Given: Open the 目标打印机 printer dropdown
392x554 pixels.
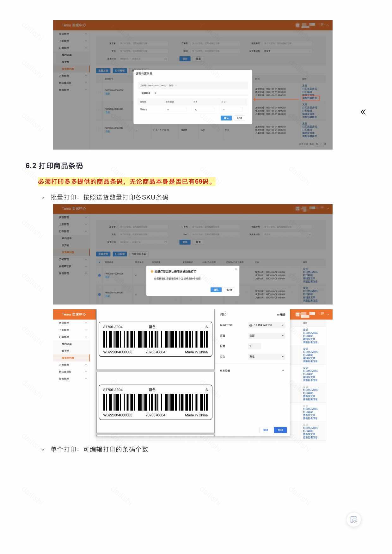Looking at the screenshot, I should (266, 325).
